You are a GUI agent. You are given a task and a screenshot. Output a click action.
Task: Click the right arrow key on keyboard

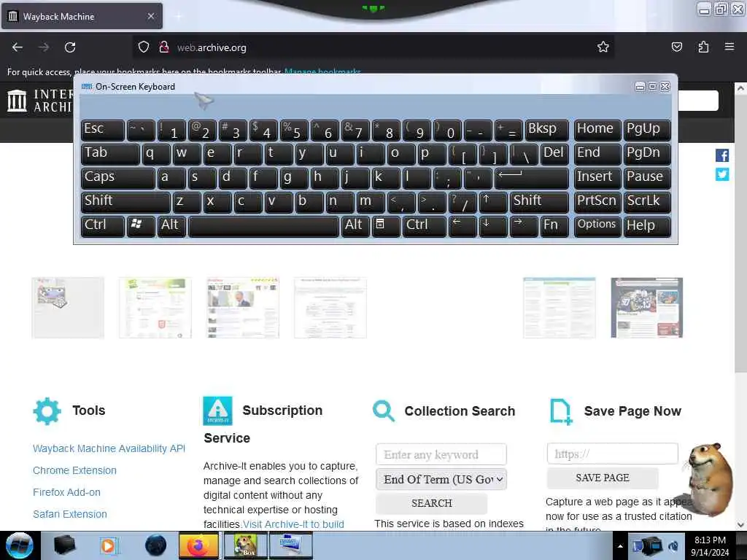pos(523,226)
